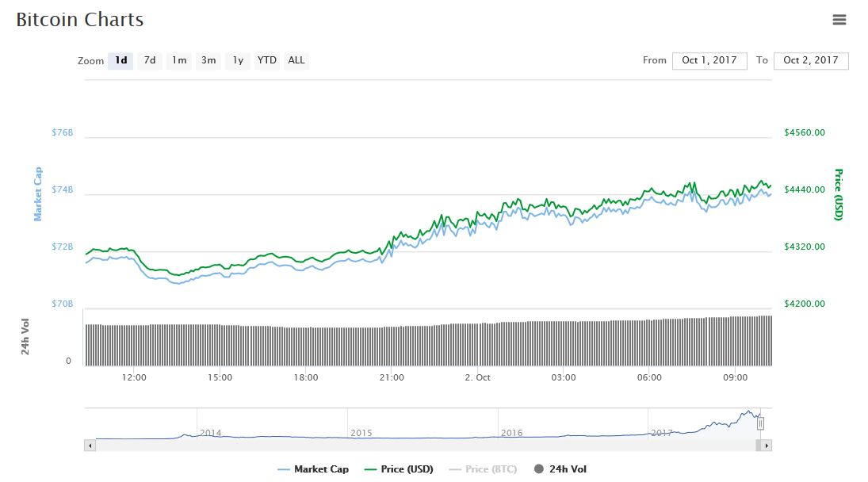Viewport: 868px width, 482px height.
Task: Click the 12:00 time axis label
Action: 134,377
